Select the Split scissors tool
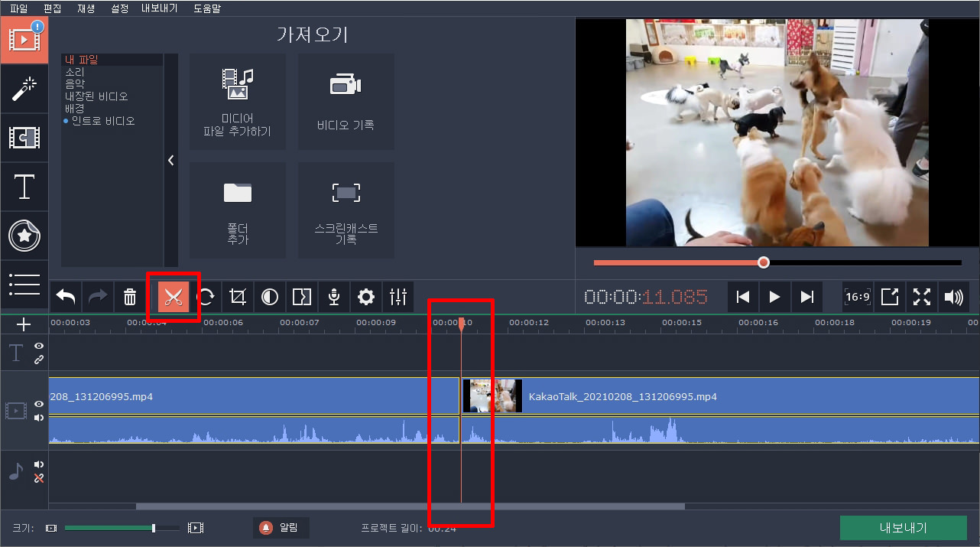 174,297
